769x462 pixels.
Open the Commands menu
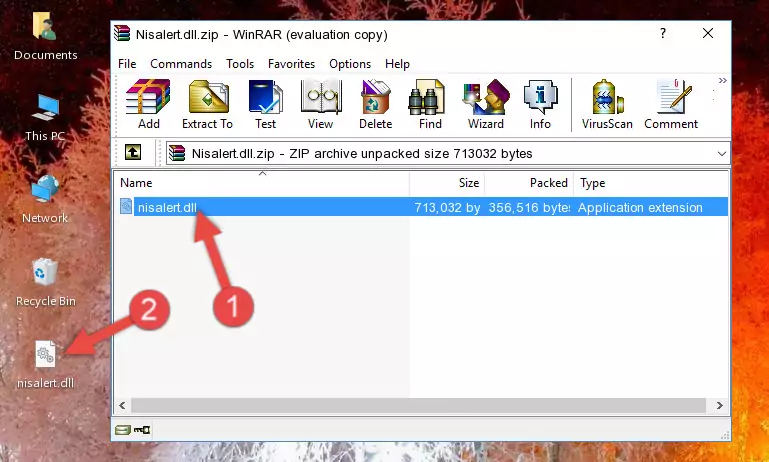181,64
